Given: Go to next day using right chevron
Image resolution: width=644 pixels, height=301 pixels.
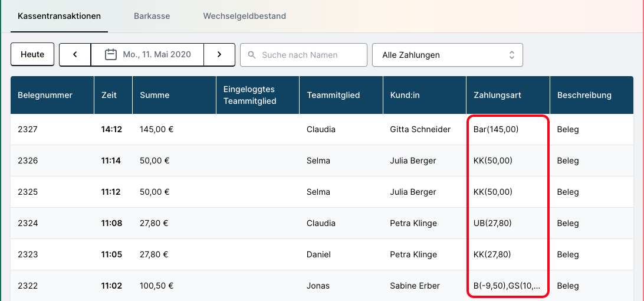Looking at the screenshot, I should click(219, 54).
